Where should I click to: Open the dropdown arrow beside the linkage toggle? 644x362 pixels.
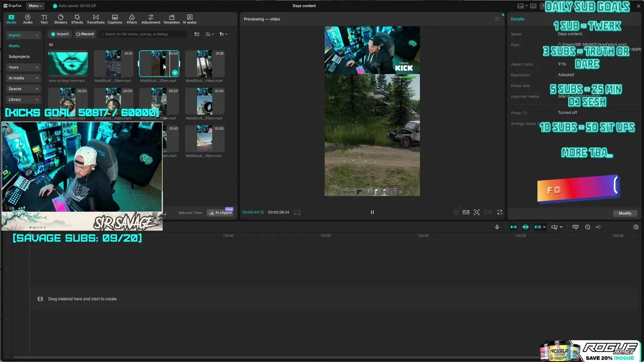[544, 227]
